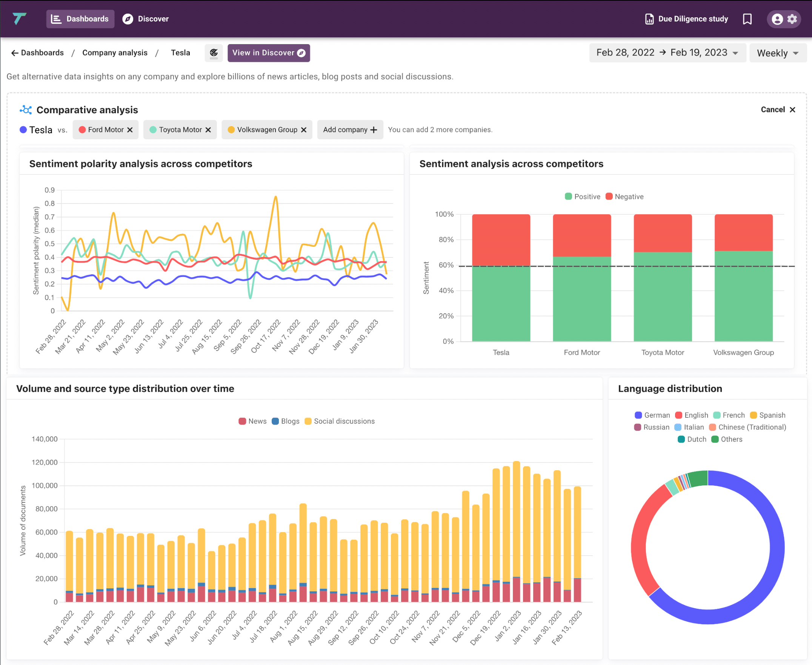812x665 pixels.
Task: Click the Discover navigation icon
Action: [x=128, y=18]
